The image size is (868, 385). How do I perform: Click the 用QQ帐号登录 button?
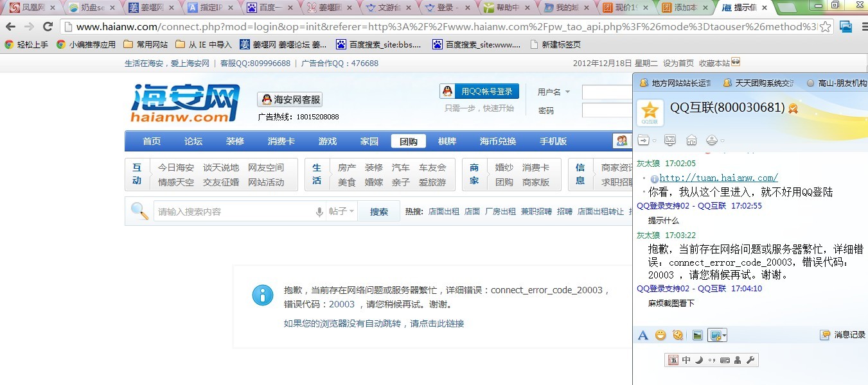point(479,92)
